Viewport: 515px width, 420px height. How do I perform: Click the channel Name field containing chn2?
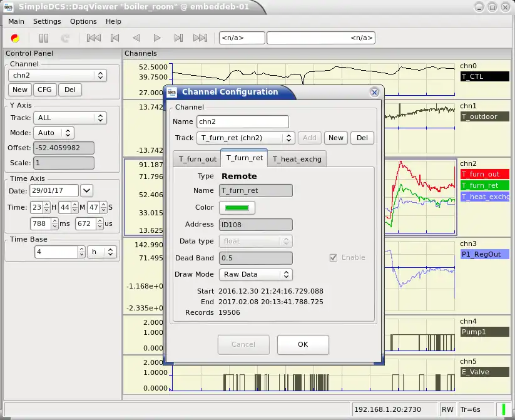(242, 121)
